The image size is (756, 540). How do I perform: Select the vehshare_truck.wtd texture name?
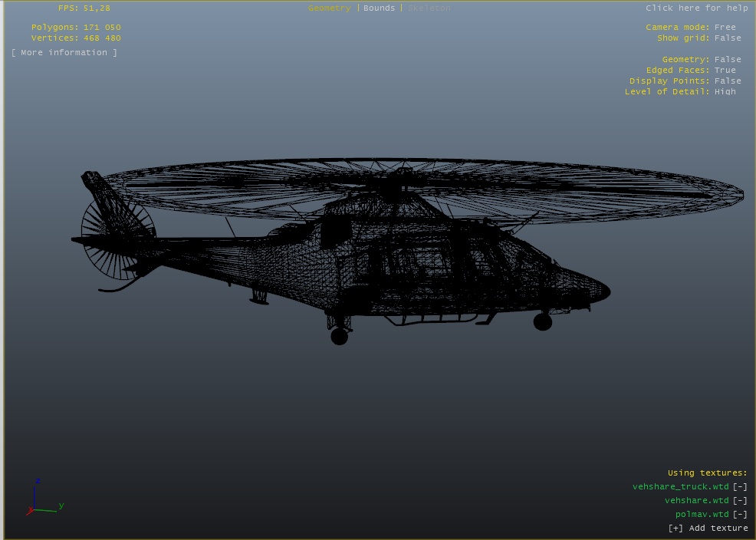[x=680, y=487]
